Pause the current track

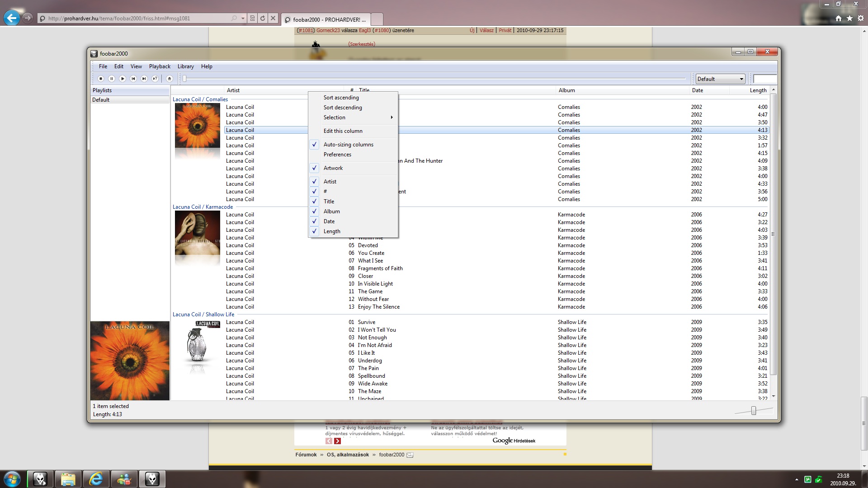tap(112, 79)
